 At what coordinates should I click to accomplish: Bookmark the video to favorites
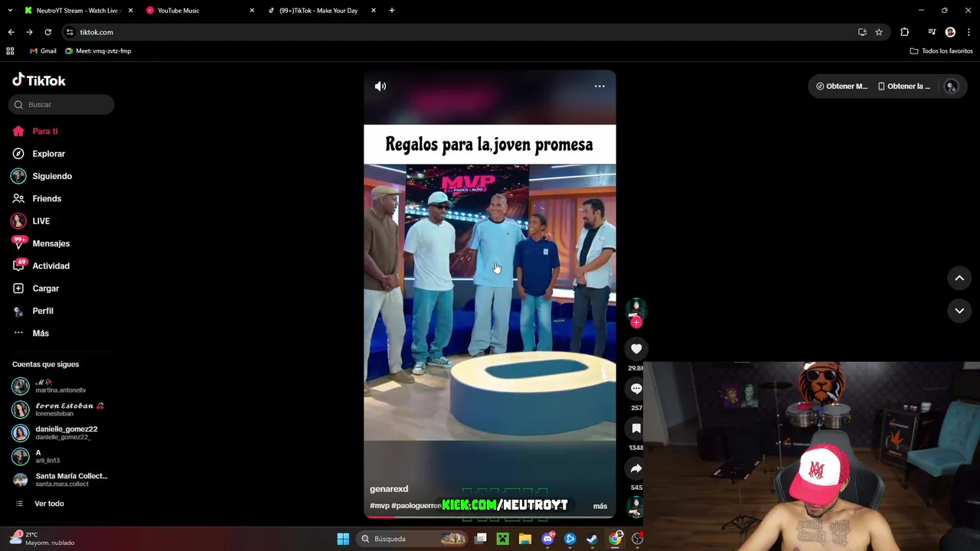[x=636, y=429]
